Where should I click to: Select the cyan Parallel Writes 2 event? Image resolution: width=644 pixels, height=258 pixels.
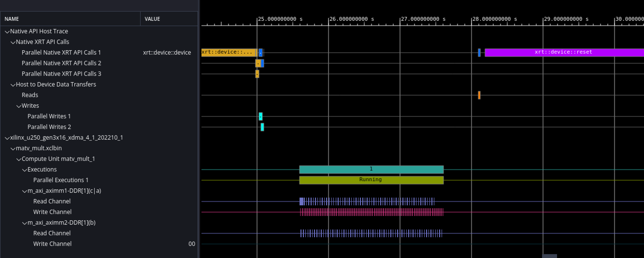pos(262,127)
